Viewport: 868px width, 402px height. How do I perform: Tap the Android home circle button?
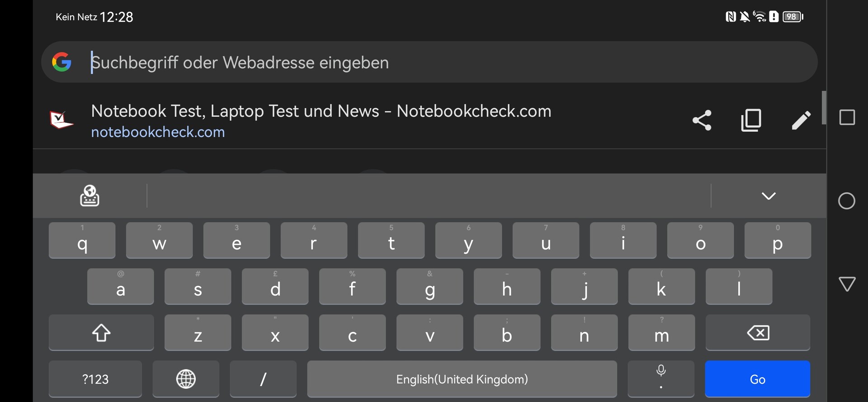846,201
